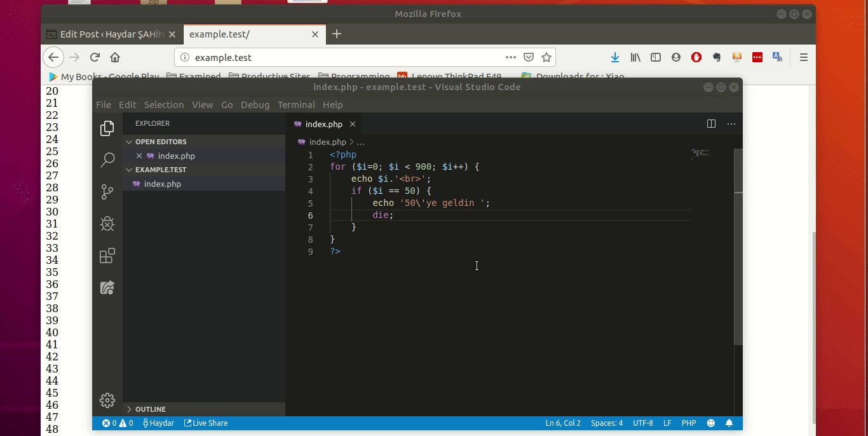868x436 pixels.
Task: Open Firefox page actions ellipsis
Action: (511, 57)
